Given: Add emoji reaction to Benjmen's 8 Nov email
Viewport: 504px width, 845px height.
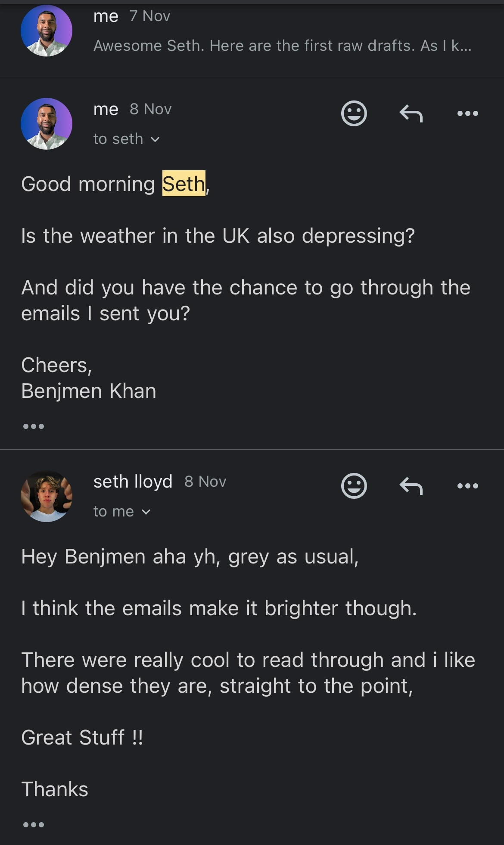Looking at the screenshot, I should click(x=354, y=113).
